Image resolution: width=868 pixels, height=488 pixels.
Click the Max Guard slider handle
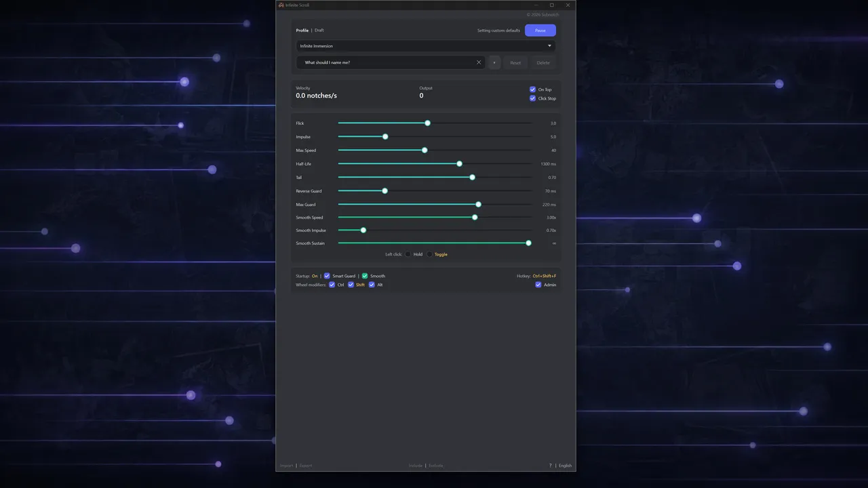click(x=479, y=205)
